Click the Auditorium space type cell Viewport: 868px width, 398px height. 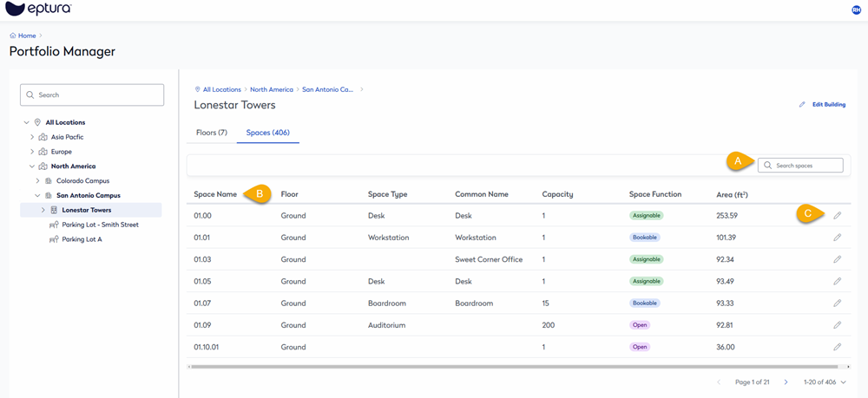[x=387, y=325]
